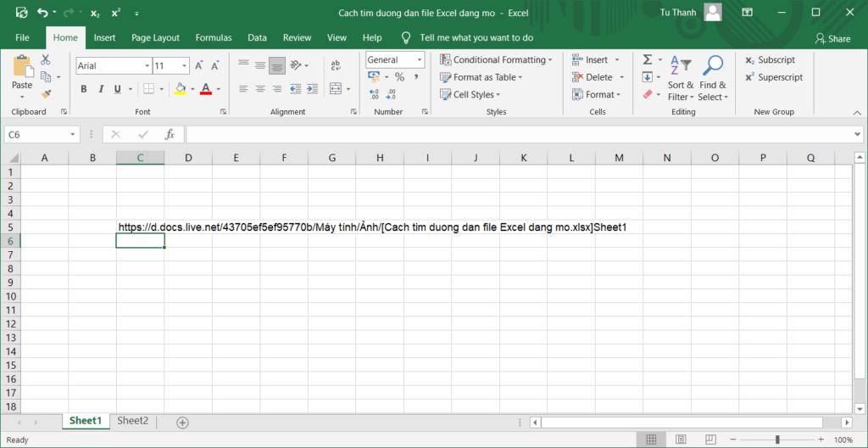Switch to the Formulas ribbon tab
This screenshot has width=868, height=448.
pos(214,38)
